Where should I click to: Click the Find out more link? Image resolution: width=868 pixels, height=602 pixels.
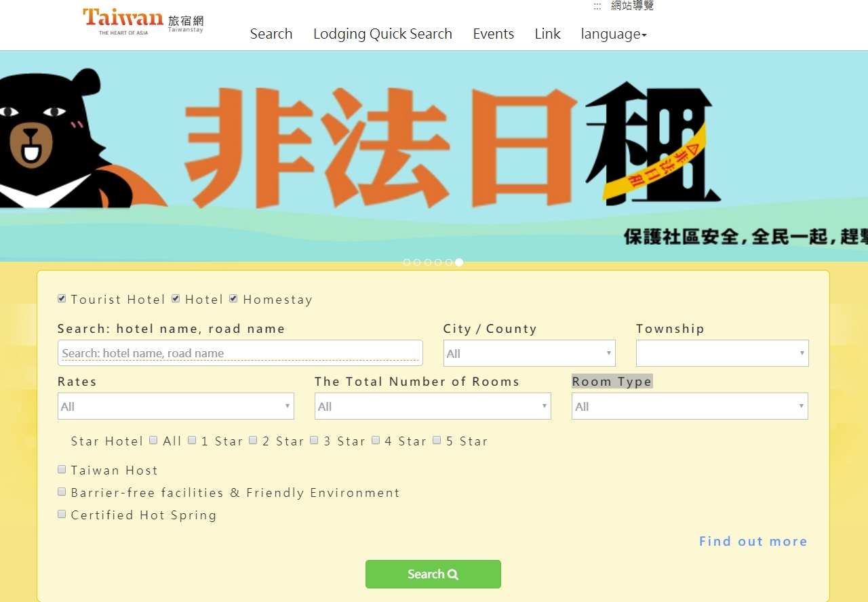(x=753, y=541)
